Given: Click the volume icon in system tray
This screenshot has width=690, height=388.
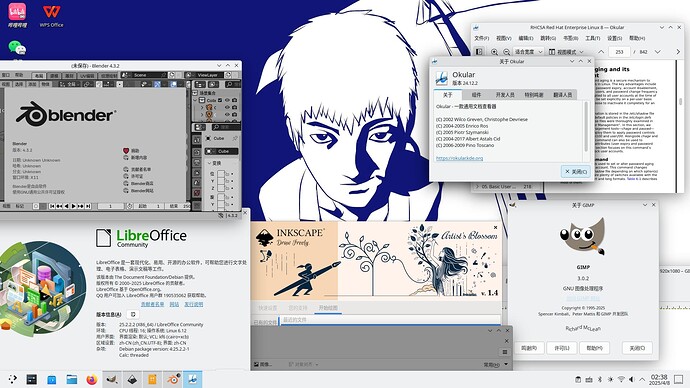Looking at the screenshot, I should pos(631,379).
